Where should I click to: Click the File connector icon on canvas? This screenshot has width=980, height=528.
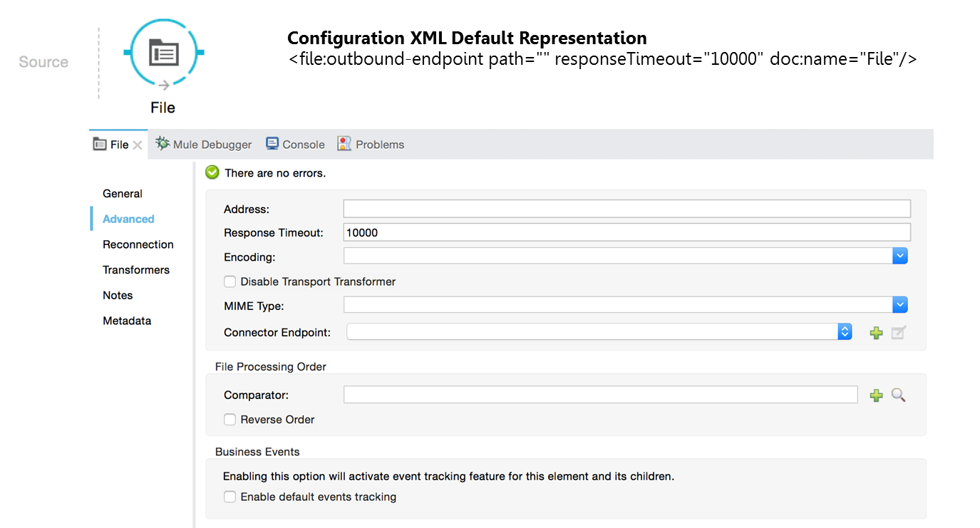click(x=163, y=53)
